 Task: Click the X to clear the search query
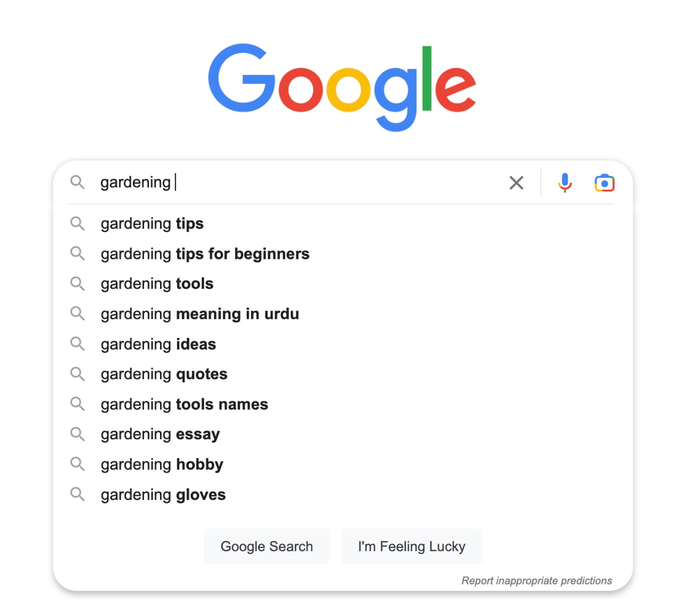click(516, 182)
